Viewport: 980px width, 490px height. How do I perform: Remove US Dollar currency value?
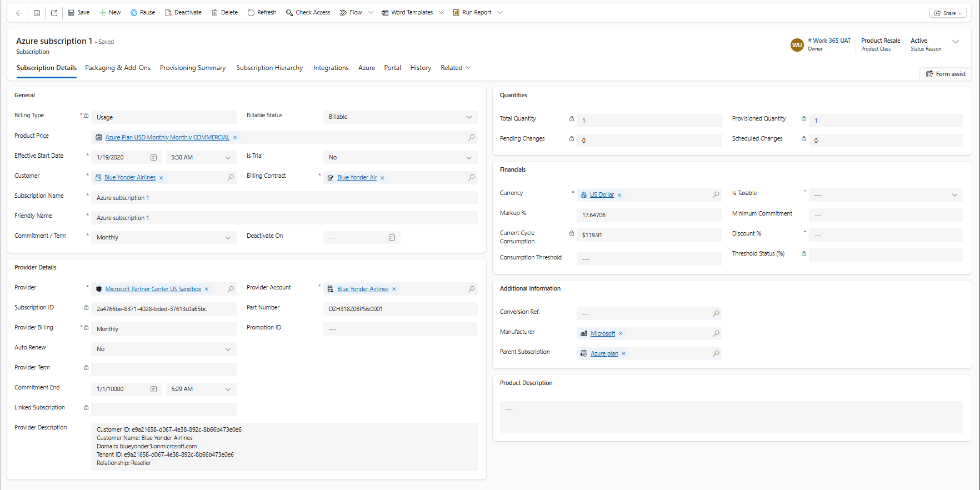(619, 196)
